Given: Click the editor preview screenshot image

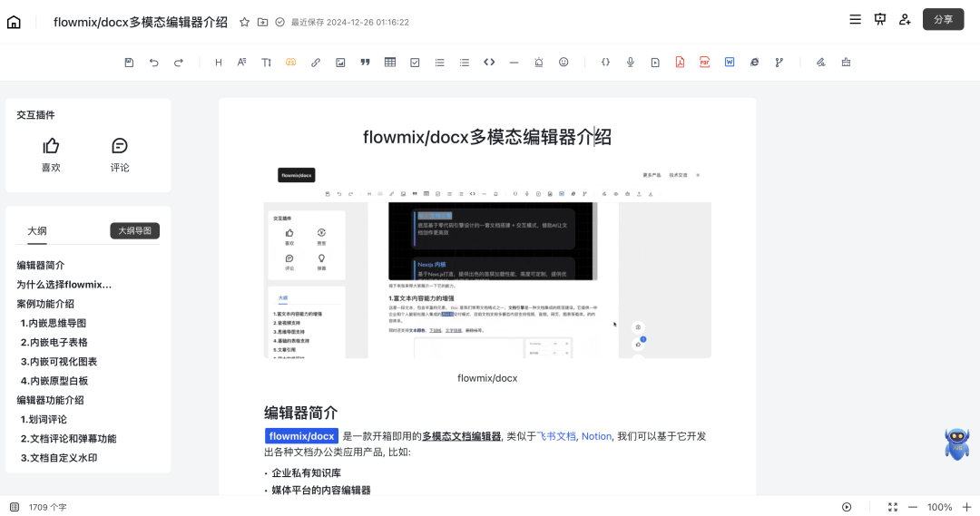Looking at the screenshot, I should click(x=487, y=262).
